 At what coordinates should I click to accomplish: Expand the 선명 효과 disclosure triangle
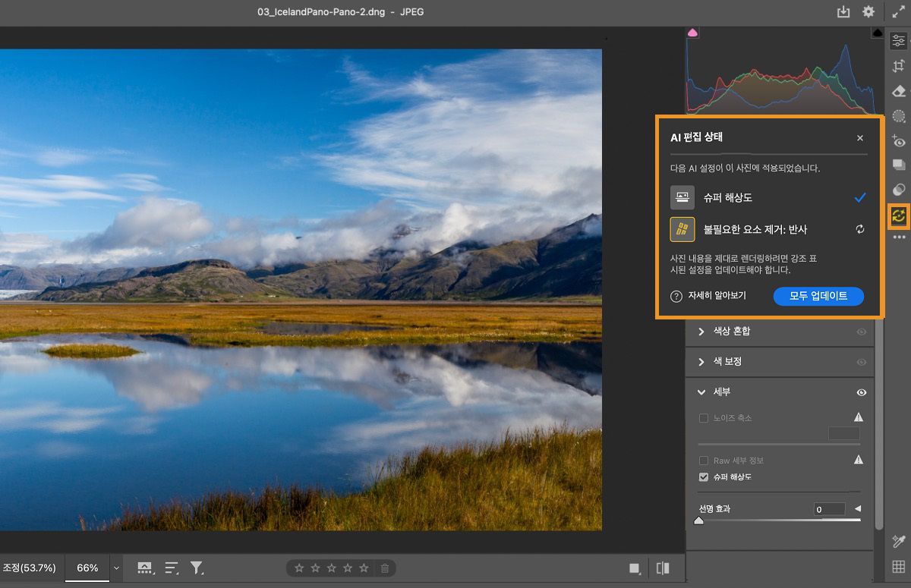coord(858,509)
